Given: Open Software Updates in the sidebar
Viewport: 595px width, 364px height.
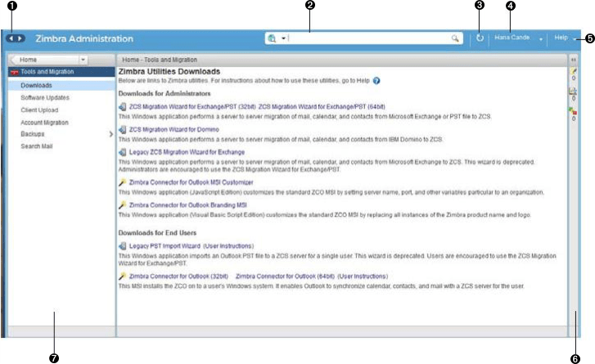Looking at the screenshot, I should click(x=45, y=98).
